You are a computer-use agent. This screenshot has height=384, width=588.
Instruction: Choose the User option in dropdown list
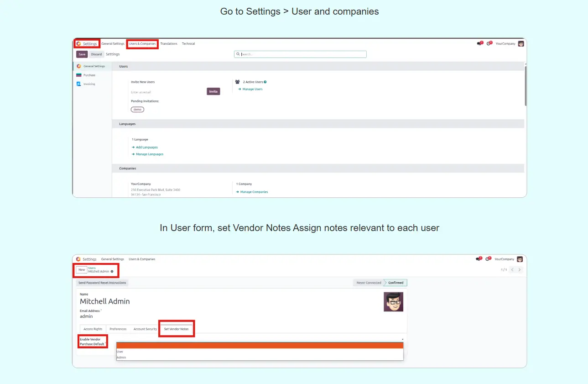pyautogui.click(x=120, y=352)
